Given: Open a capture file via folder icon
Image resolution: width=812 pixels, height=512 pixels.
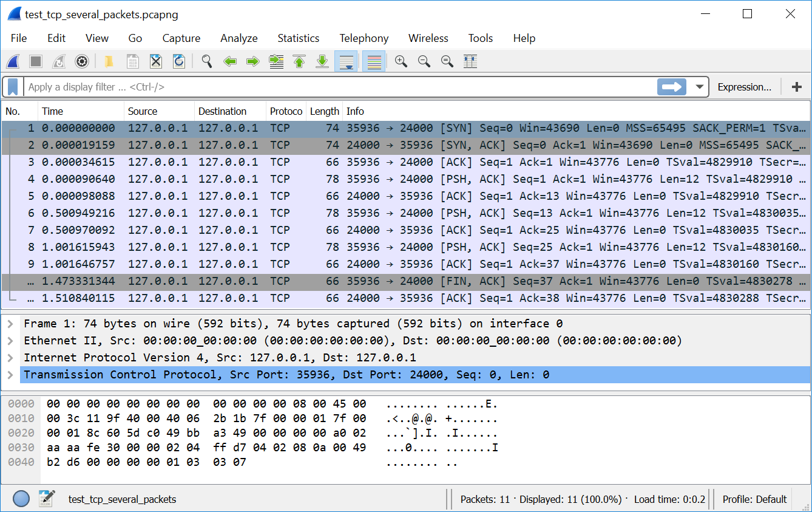Looking at the screenshot, I should pyautogui.click(x=109, y=61).
